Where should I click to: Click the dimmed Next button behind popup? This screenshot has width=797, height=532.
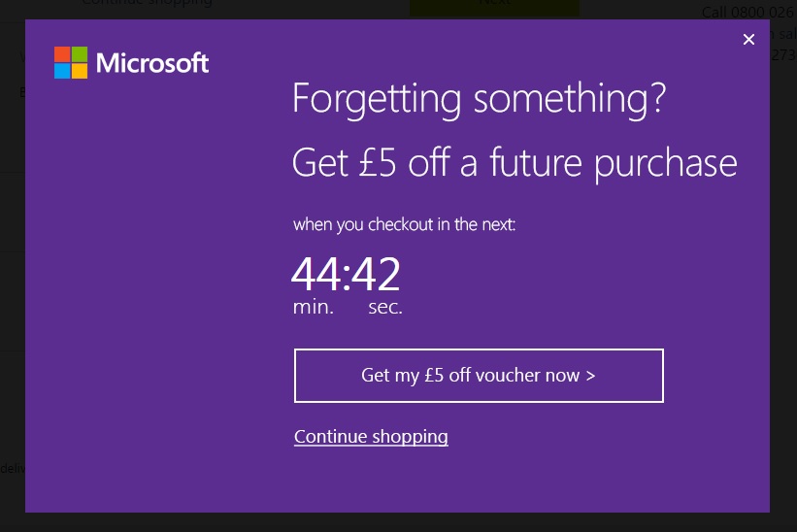494,5
